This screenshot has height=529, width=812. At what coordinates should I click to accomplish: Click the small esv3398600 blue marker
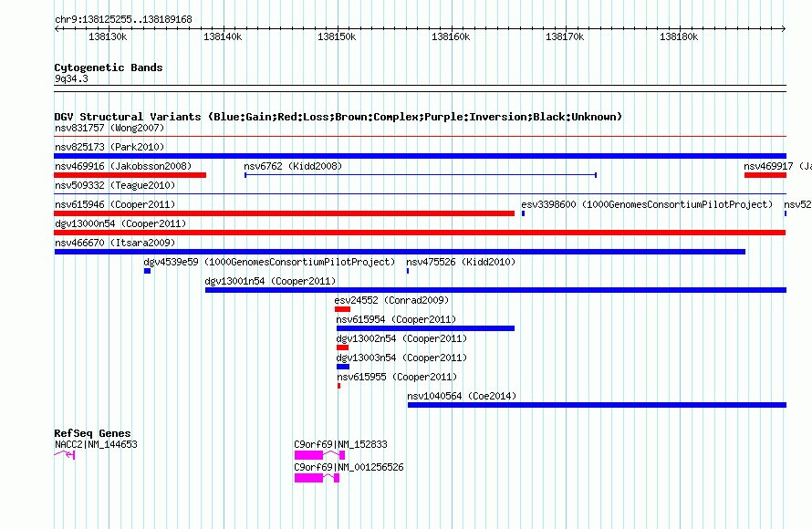tap(523, 213)
